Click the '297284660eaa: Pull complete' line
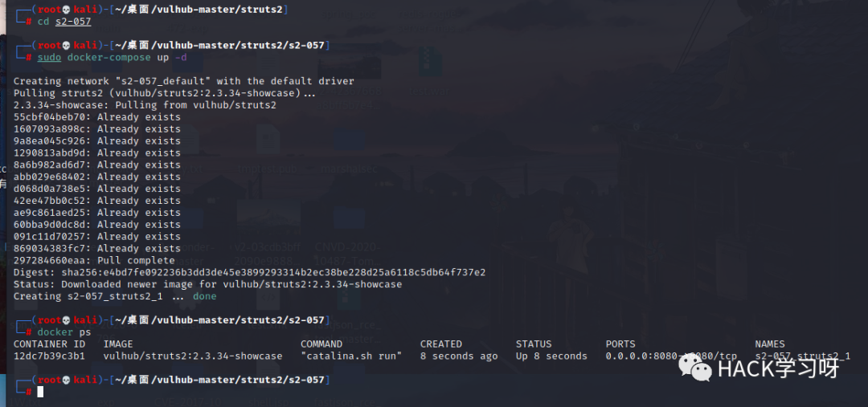 coord(94,260)
